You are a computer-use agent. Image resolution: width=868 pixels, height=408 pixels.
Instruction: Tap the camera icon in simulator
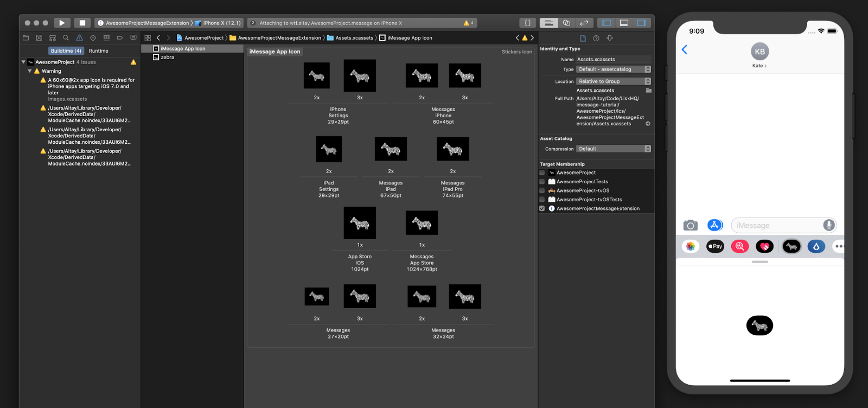pyautogui.click(x=690, y=225)
